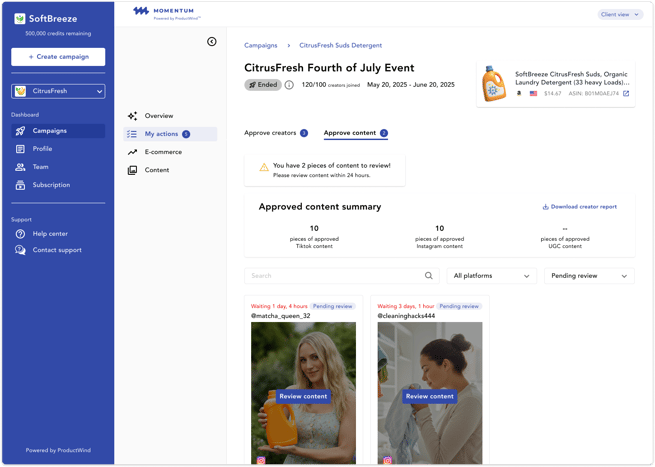Click the Overview sparkle icon
This screenshot has width=655, height=467.
click(132, 116)
